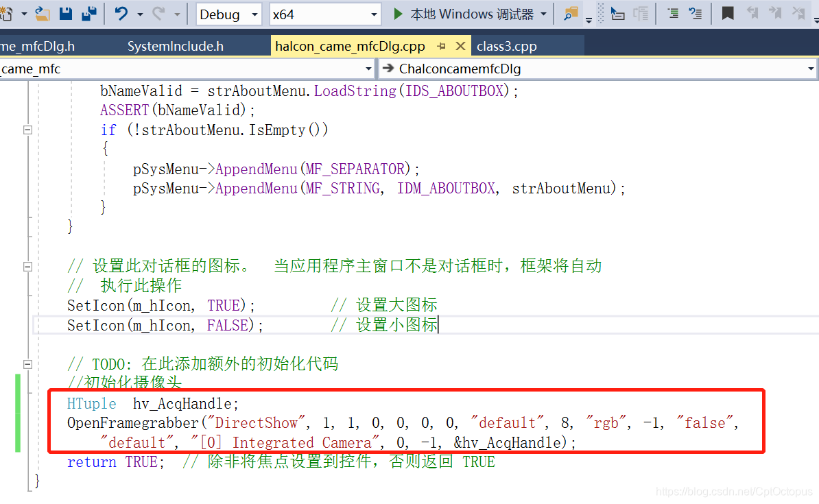Open the New Project dropdown arrow
The width and height of the screenshot is (819, 504).
[x=24, y=14]
